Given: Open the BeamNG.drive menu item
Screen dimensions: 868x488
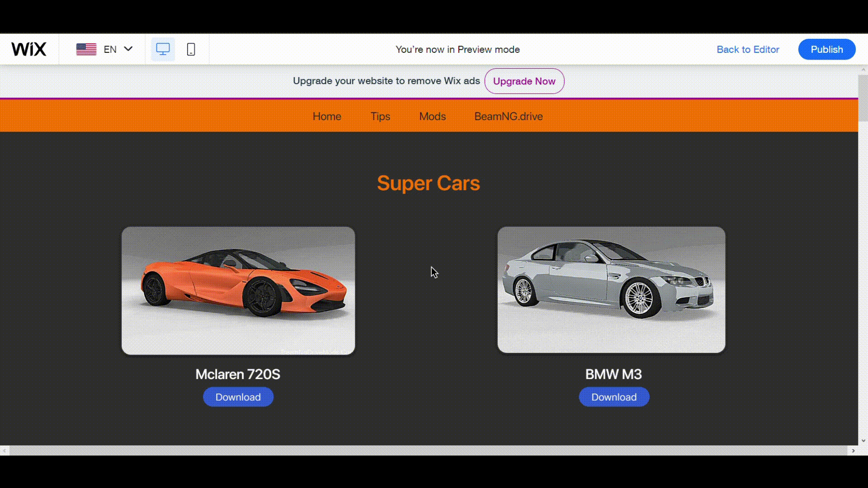Looking at the screenshot, I should (509, 117).
